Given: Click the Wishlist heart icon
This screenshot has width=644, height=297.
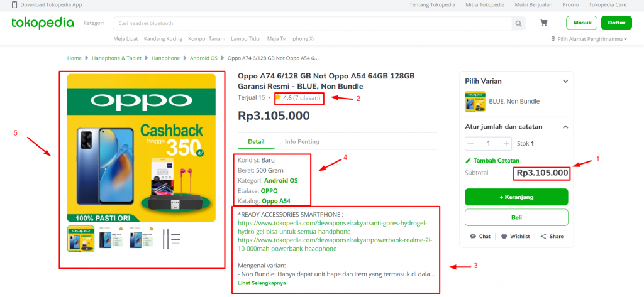Looking at the screenshot, I should (504, 236).
